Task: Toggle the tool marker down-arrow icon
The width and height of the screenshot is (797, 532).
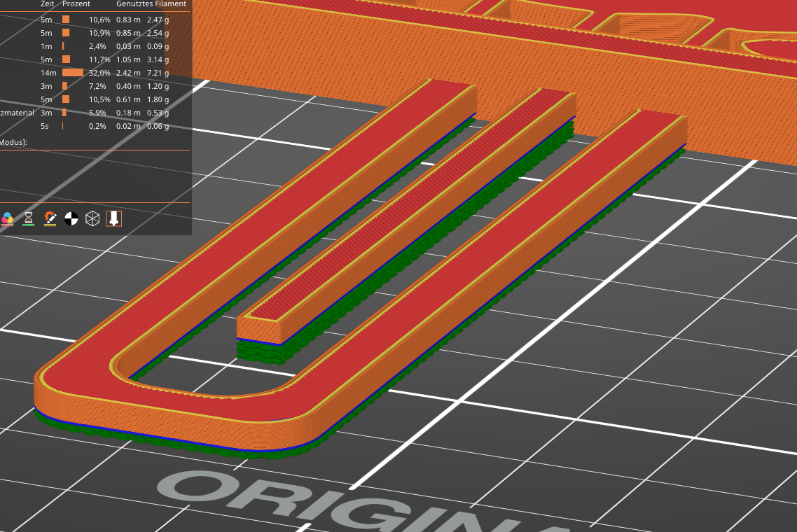Action: tap(114, 218)
